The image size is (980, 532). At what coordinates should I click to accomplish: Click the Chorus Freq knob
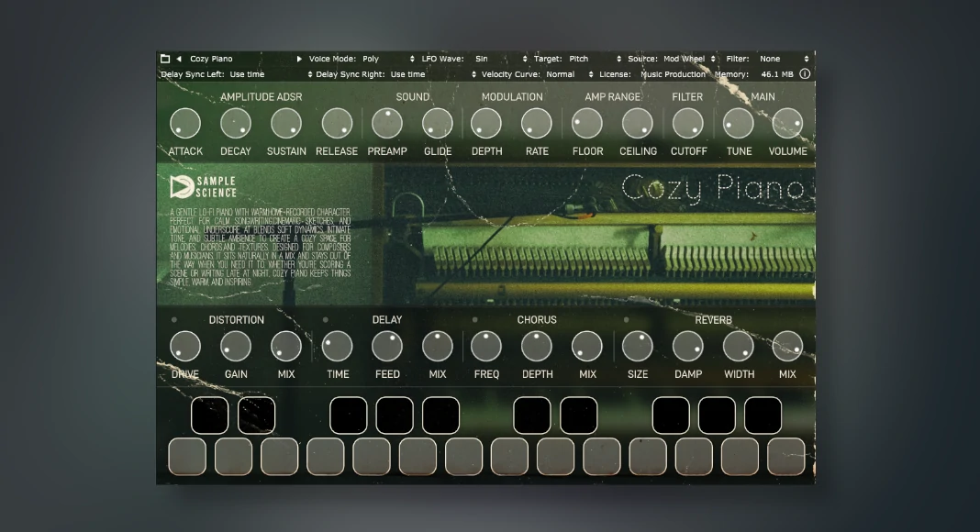[486, 346]
